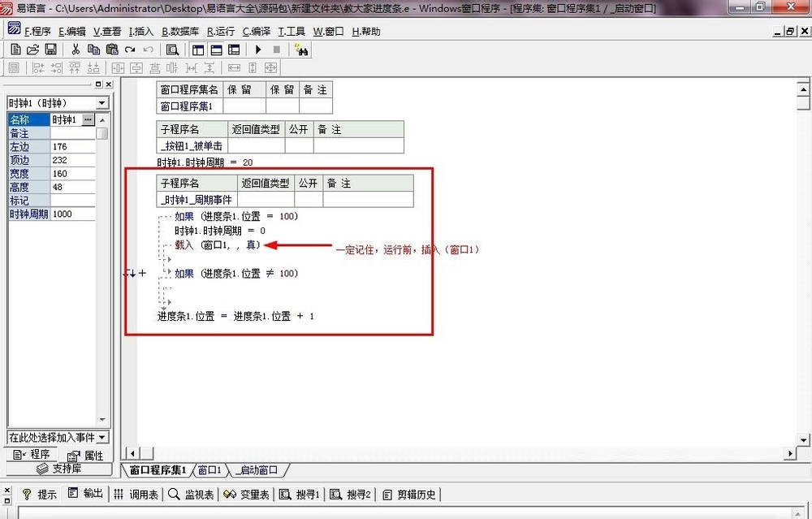Click the first greyed form layout icon

tap(14, 68)
